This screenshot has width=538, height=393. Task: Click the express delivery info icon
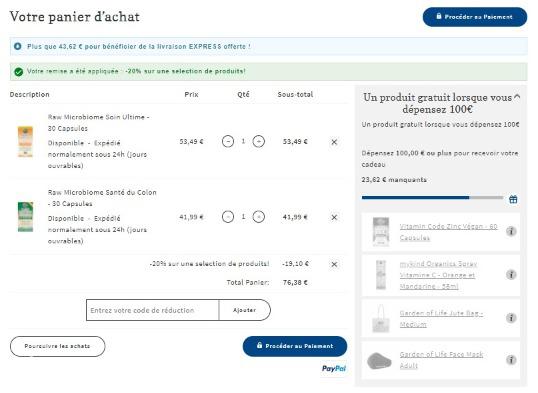[x=17, y=46]
